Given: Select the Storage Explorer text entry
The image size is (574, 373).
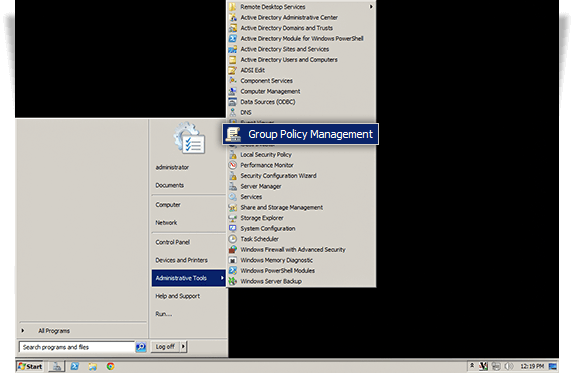Looking at the screenshot, I should coord(262,218).
